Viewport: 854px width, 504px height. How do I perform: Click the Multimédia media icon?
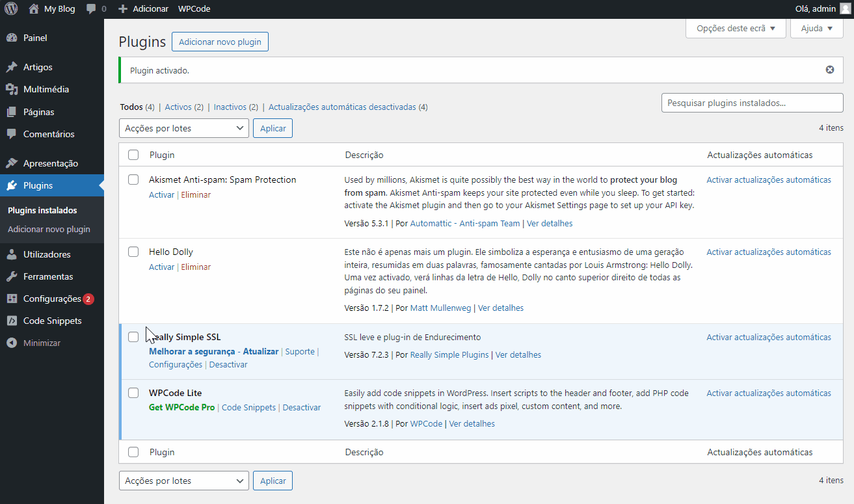(x=12, y=89)
